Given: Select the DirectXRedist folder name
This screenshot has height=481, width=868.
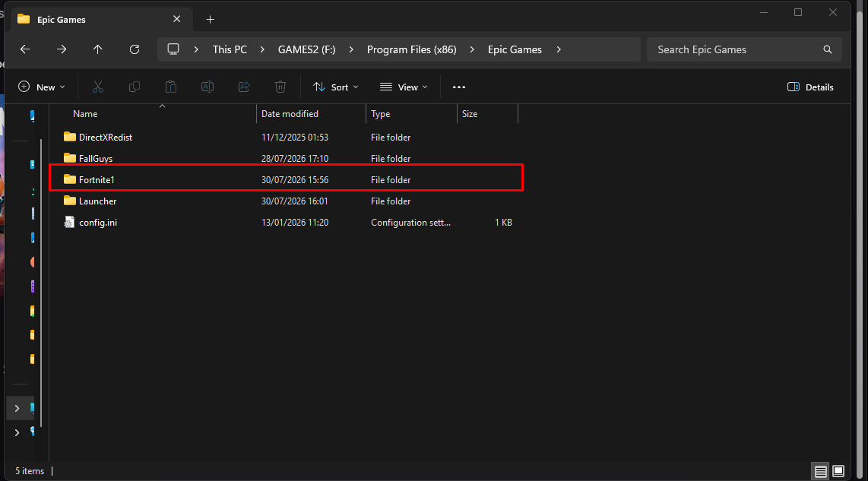Looking at the screenshot, I should [x=106, y=137].
